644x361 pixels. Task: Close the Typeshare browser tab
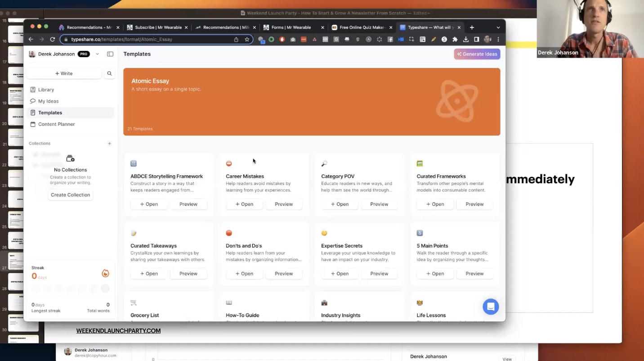coord(459,27)
